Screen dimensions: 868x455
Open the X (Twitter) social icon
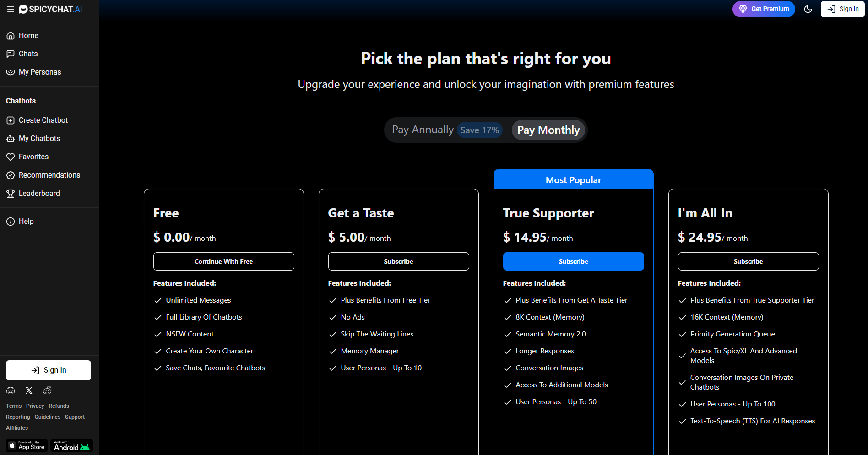pos(29,390)
